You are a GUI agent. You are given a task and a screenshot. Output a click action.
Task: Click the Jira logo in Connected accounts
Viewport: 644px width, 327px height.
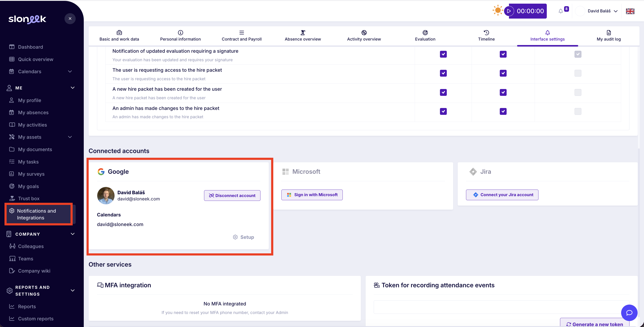pyautogui.click(x=473, y=172)
